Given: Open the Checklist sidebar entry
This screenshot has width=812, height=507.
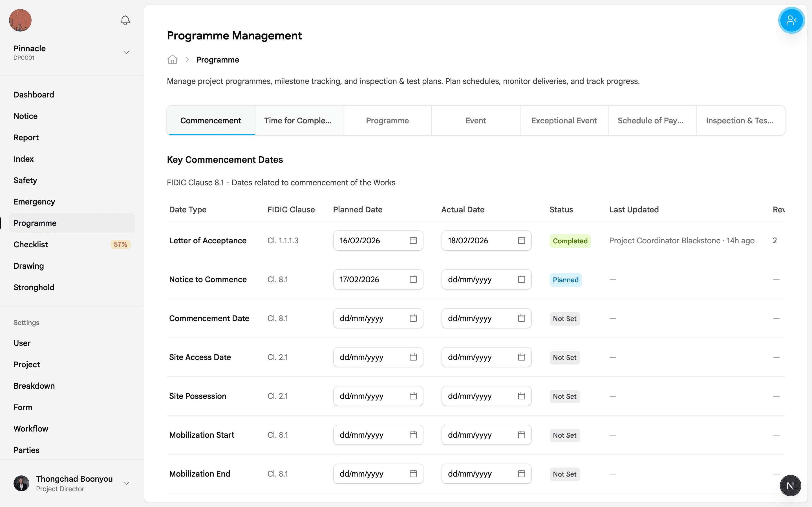Looking at the screenshot, I should pos(30,244).
